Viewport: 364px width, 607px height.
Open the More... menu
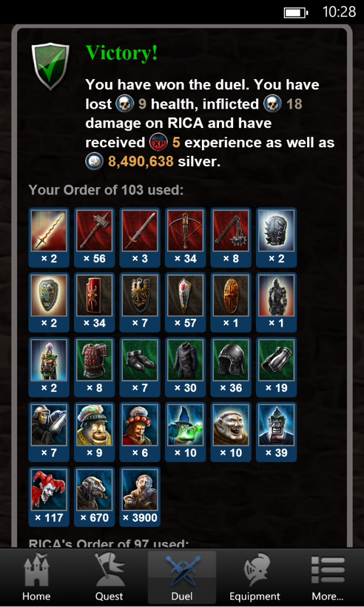(328, 577)
